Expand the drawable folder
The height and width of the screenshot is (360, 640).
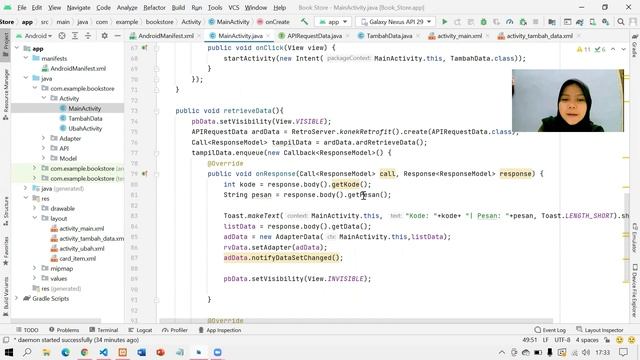click(35, 208)
